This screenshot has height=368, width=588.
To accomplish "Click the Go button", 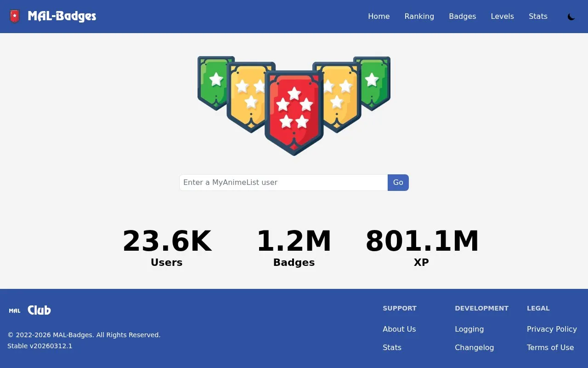I will (398, 183).
